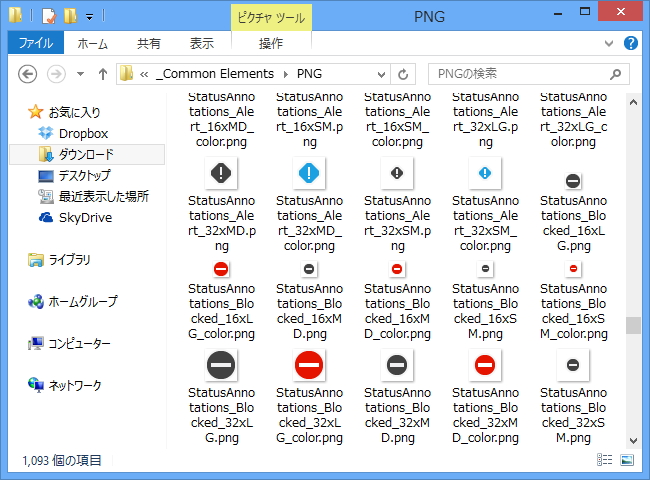Switch to details view in the status bar
The width and height of the screenshot is (650, 480).
(x=604, y=460)
